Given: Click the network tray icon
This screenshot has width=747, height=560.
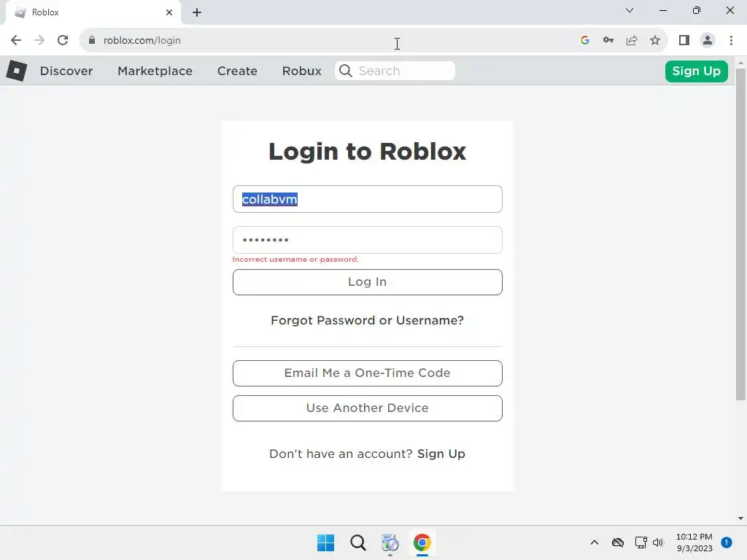Looking at the screenshot, I should (x=640, y=542).
